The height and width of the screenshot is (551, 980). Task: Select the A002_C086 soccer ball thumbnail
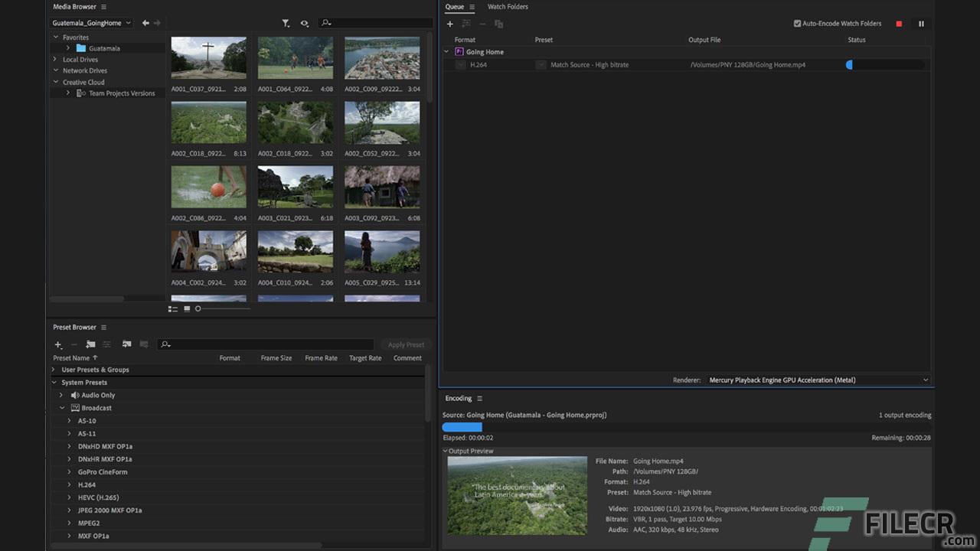pyautogui.click(x=208, y=187)
